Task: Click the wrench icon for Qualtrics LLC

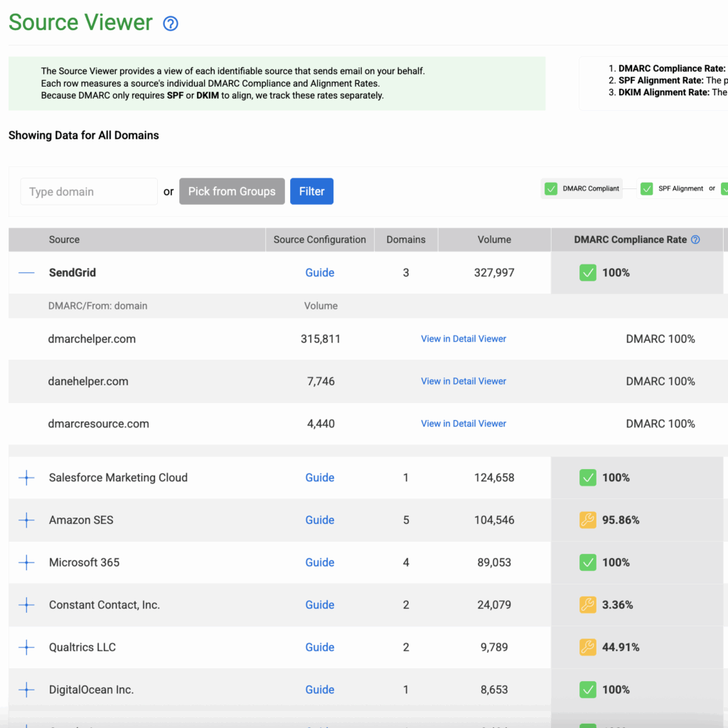Action: tap(588, 647)
